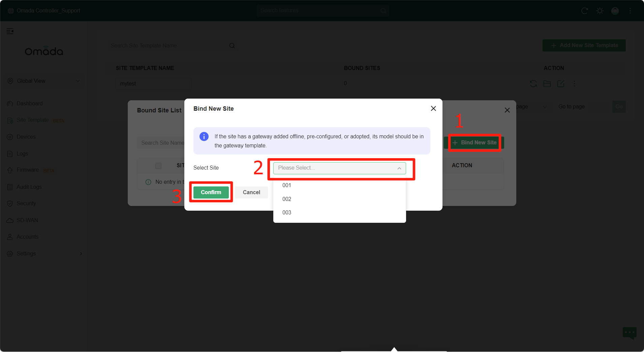Open Accounts in the sidebar
The image size is (644, 352).
(x=27, y=237)
